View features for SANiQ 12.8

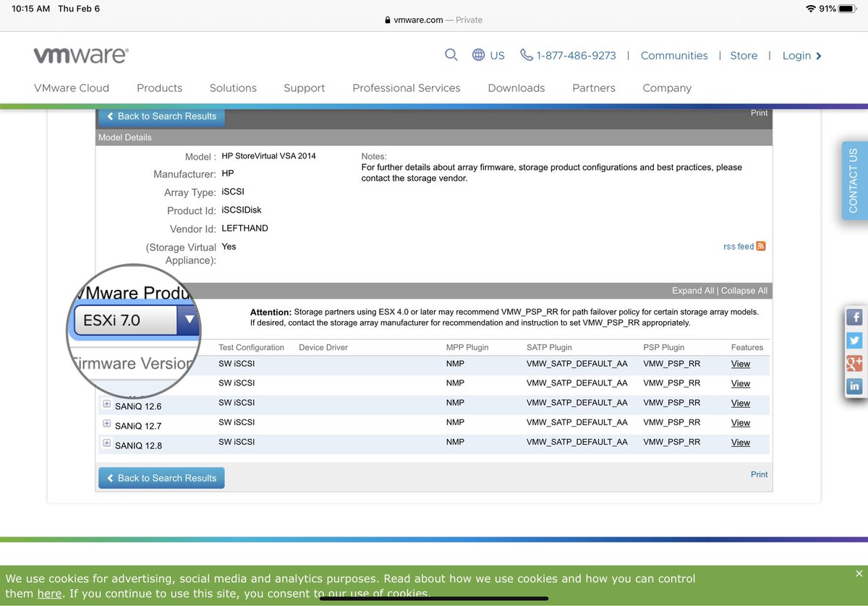(741, 442)
